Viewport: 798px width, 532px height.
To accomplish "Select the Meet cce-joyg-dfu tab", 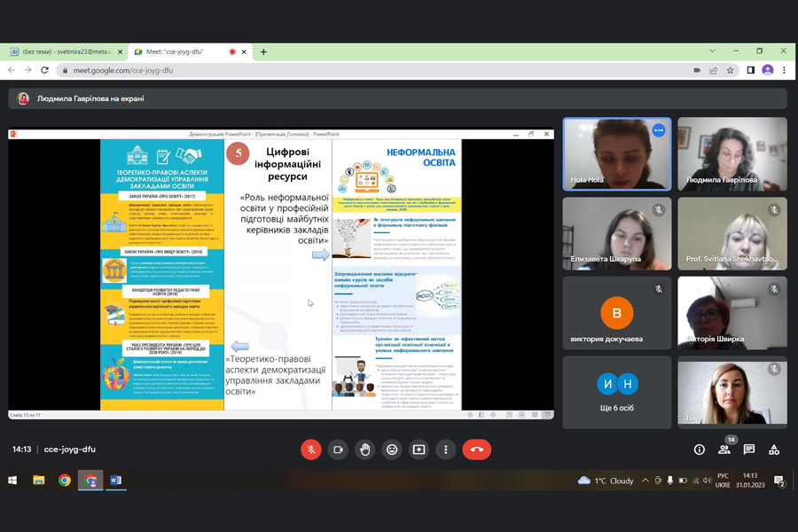I will coord(184,52).
